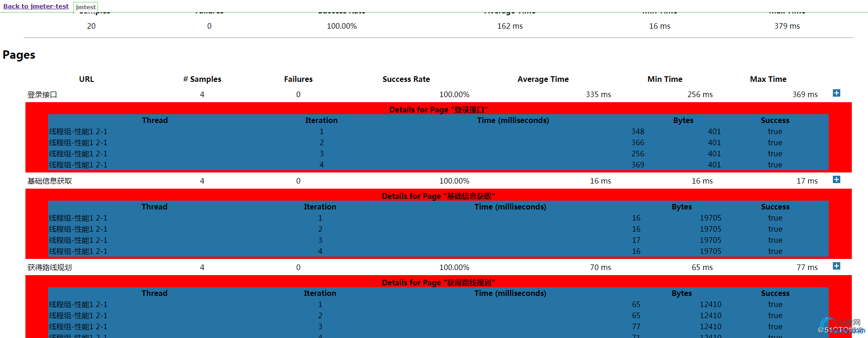868x338 pixels.
Task: Click the 获得路线规划 URL entry
Action: [49, 268]
